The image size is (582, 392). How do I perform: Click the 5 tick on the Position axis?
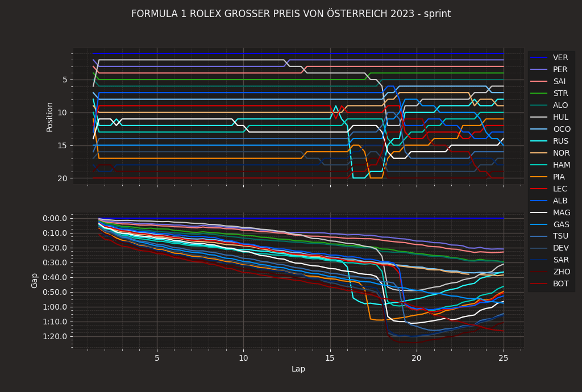65,80
